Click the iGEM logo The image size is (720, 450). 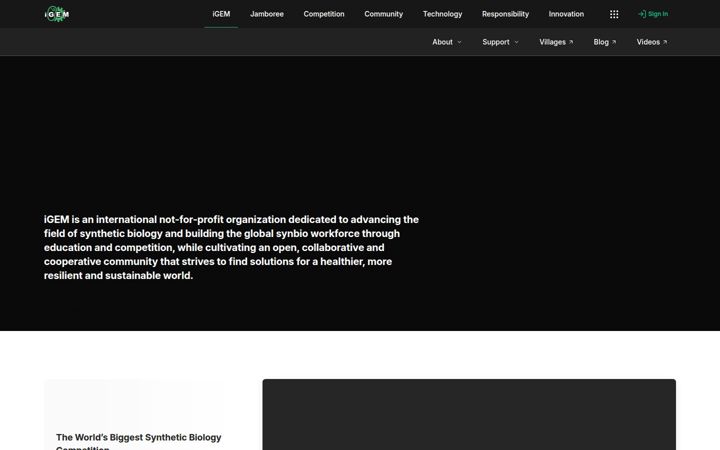tap(57, 14)
